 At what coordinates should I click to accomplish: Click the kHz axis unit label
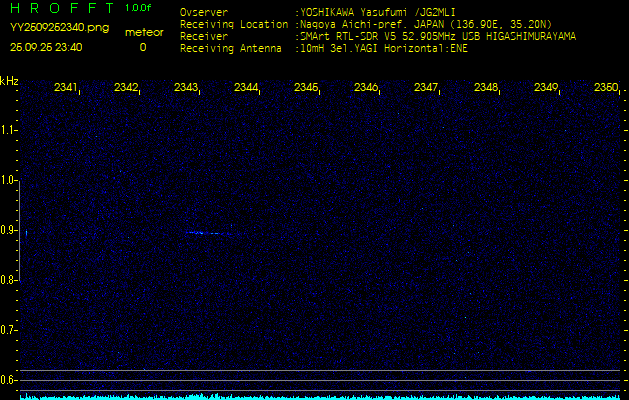(x=9, y=80)
